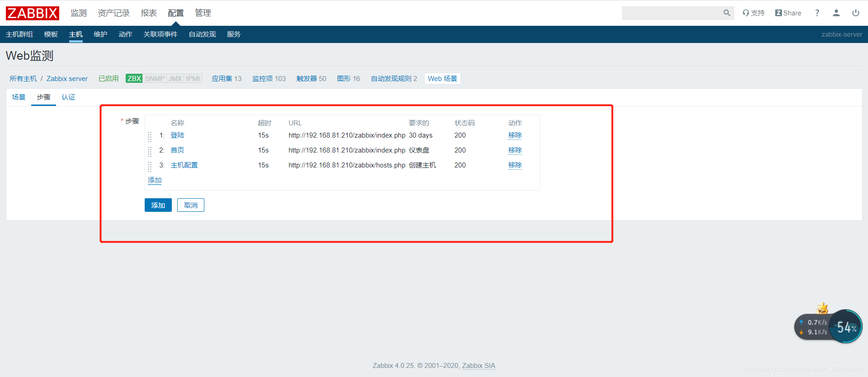Image resolution: width=868 pixels, height=377 pixels.
Task: Click the 取消 button
Action: tap(191, 205)
